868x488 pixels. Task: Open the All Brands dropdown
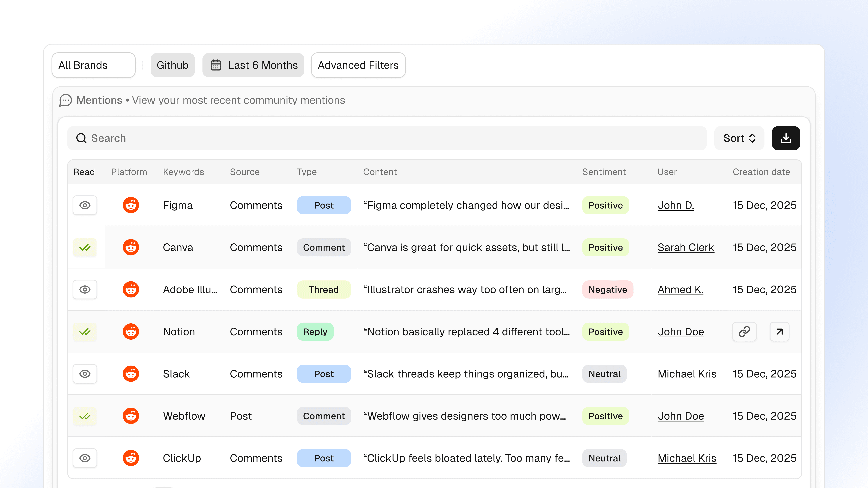coord(93,65)
